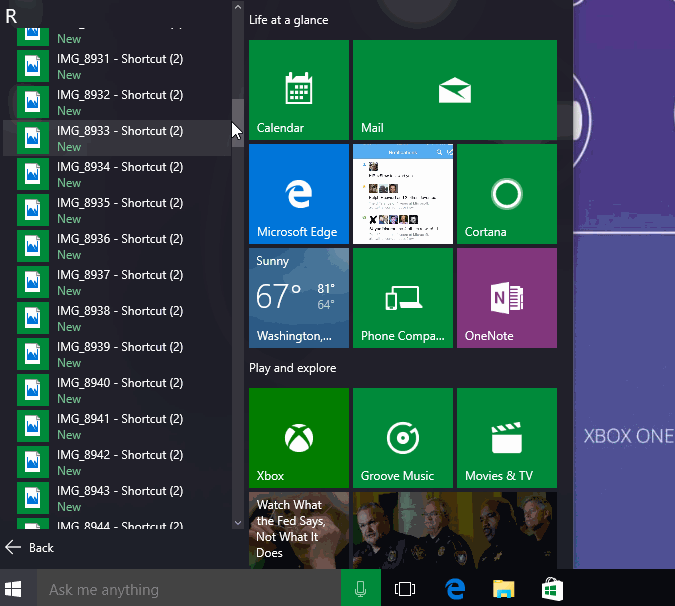Open IMG_8932 - Shortcut (2)
Viewport: 675px width, 606px height.
(117, 102)
